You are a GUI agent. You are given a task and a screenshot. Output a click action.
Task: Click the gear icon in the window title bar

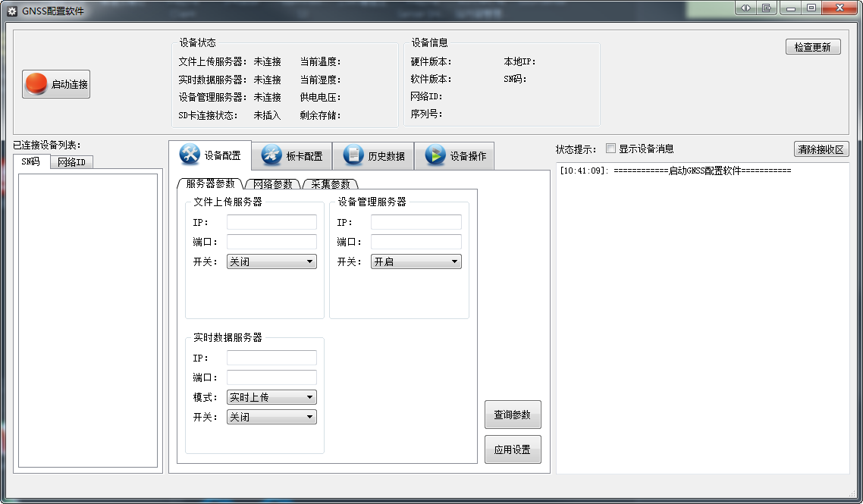(x=11, y=11)
